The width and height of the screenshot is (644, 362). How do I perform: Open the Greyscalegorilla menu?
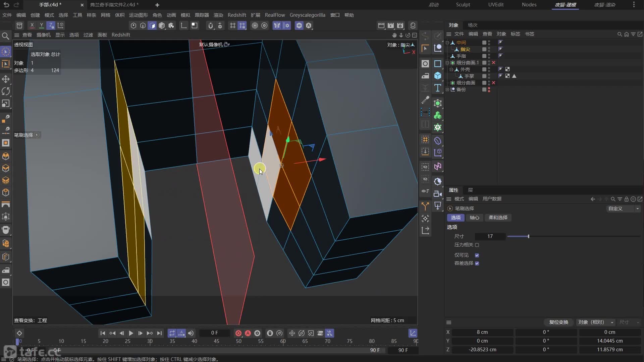point(307,15)
